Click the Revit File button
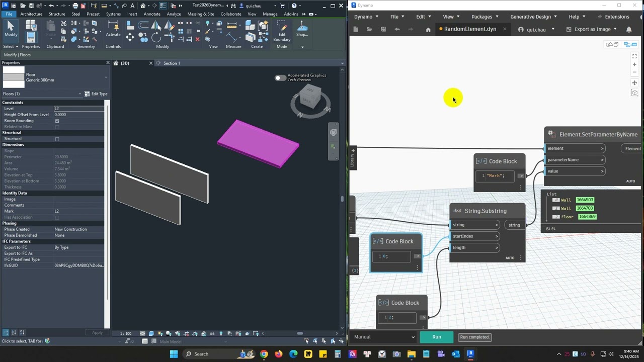644x362 pixels. coord(9,14)
